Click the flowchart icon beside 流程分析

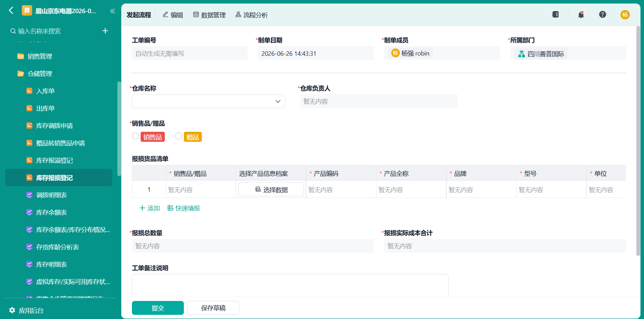[x=238, y=15]
